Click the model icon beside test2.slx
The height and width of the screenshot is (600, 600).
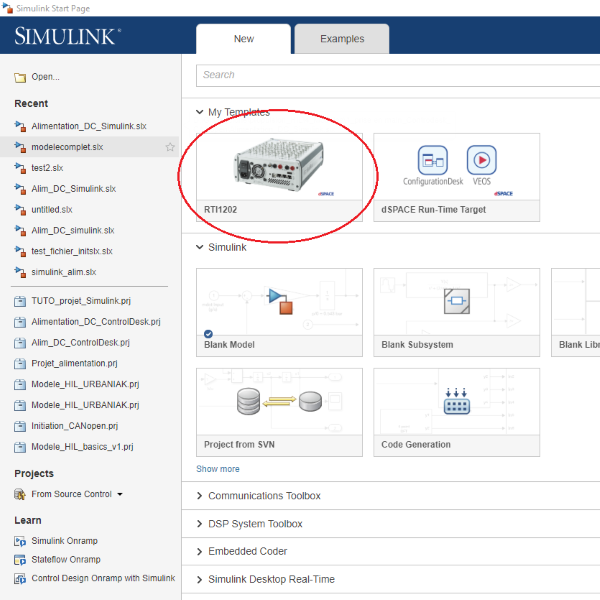tap(20, 168)
